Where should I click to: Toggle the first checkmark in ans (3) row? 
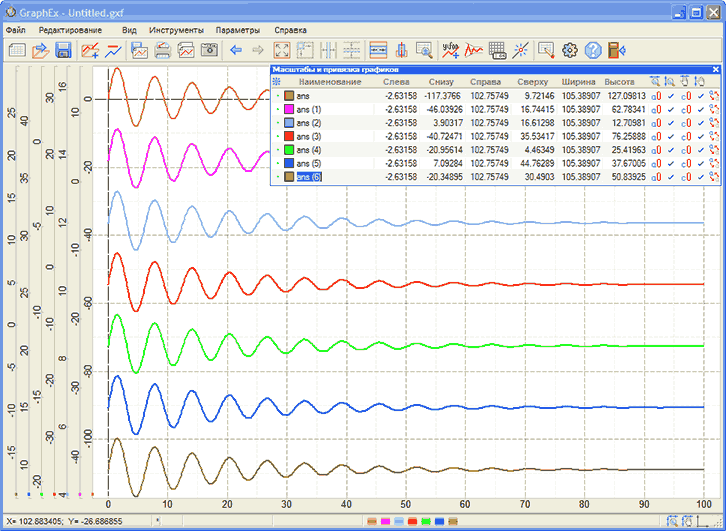click(x=672, y=136)
